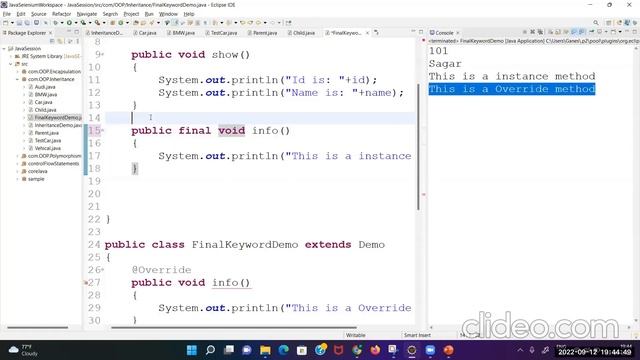Switch to the BMW.java editor tab
The height and width of the screenshot is (360, 640).
(x=181, y=33)
